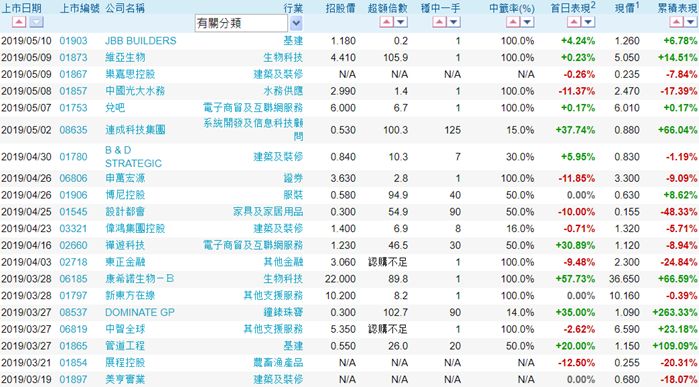
Task: Click +263.33% cumulative value of DOMINATE GP
Action: [x=674, y=313]
